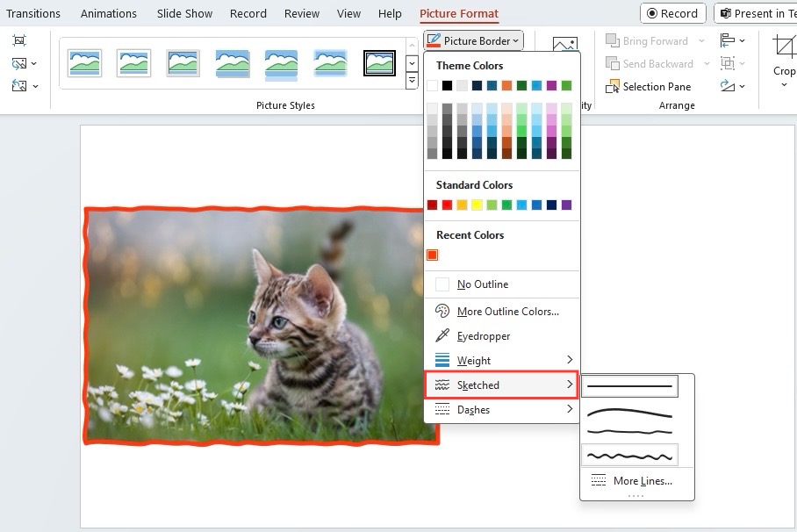The width and height of the screenshot is (797, 532).
Task: Click the Group objects icon
Action: point(728,63)
